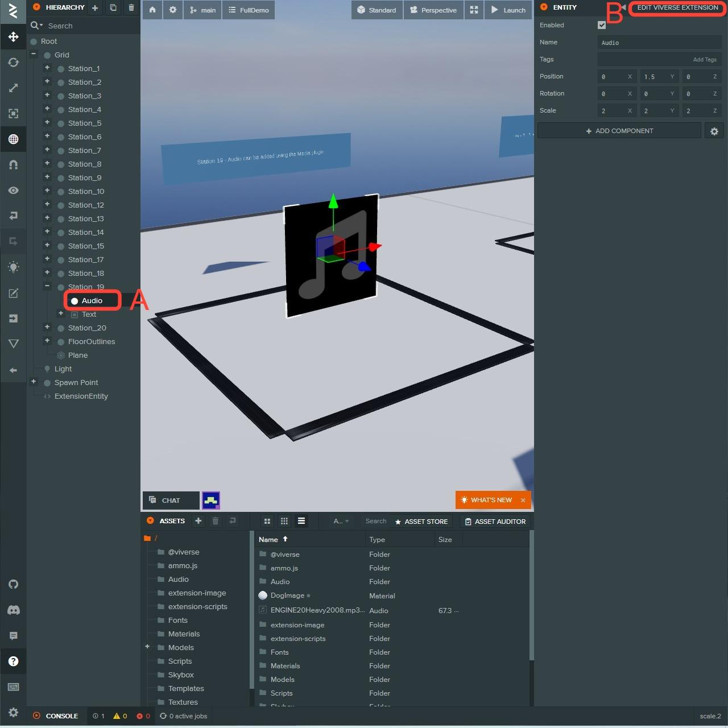This screenshot has height=728, width=728.
Task: Toggle the world/local coordinate globe
Action: click(x=13, y=139)
